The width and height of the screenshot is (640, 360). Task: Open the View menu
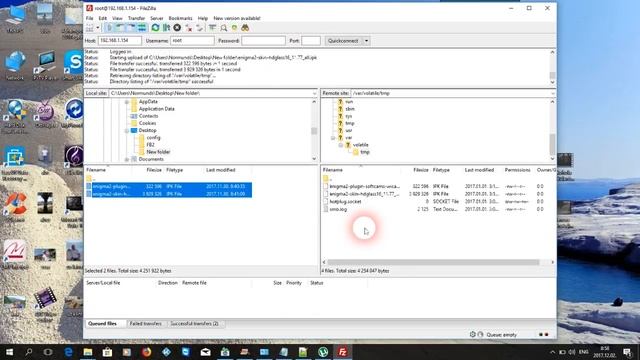click(x=117, y=18)
